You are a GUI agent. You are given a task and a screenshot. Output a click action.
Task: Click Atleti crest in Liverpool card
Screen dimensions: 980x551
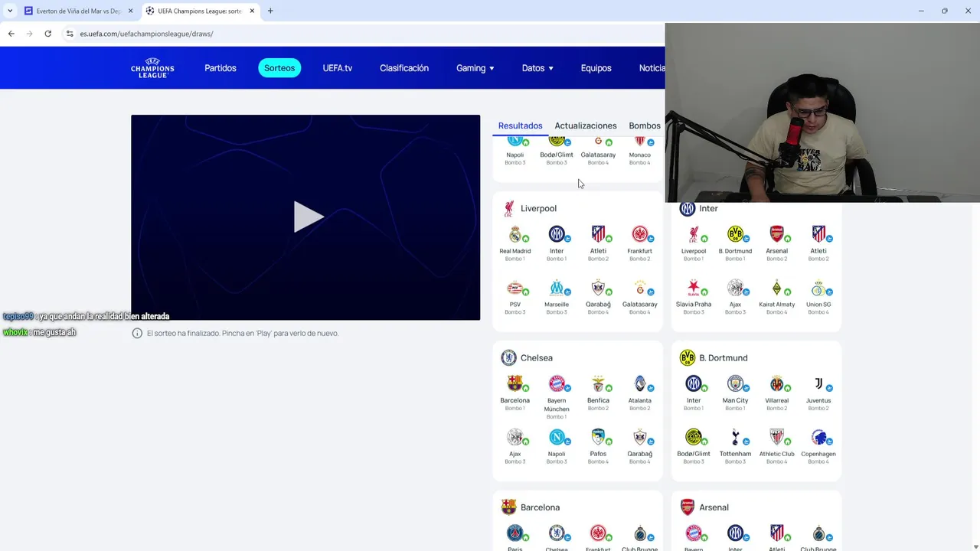(x=598, y=234)
